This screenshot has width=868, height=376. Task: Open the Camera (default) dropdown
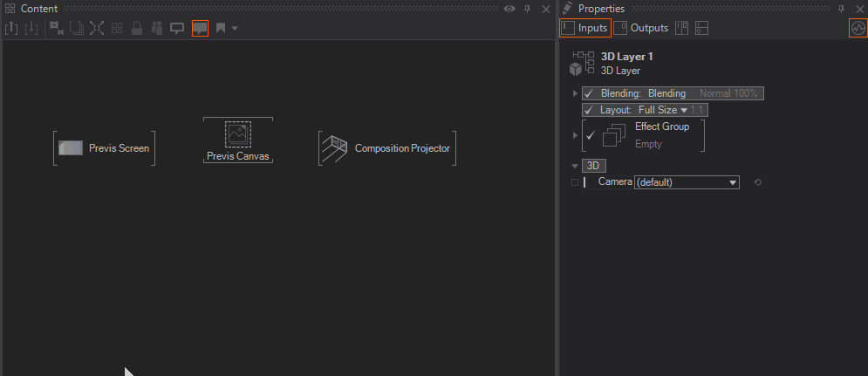tap(686, 182)
